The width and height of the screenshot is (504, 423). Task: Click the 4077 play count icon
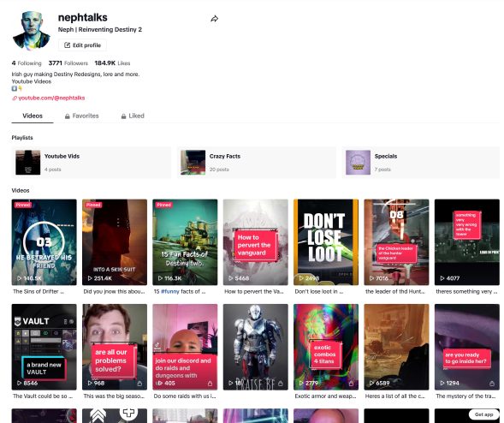pyautogui.click(x=442, y=278)
